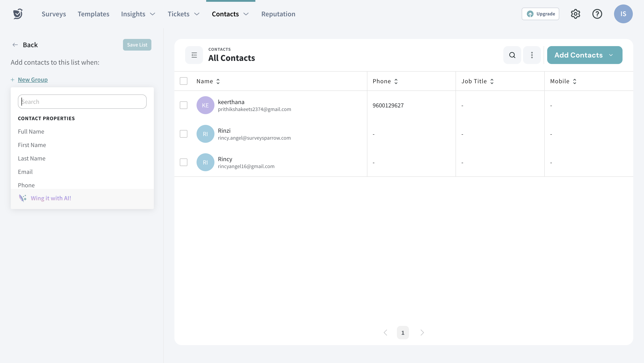The width and height of the screenshot is (644, 363).
Task: Click the SurveySparrow logo icon
Action: pos(18,14)
